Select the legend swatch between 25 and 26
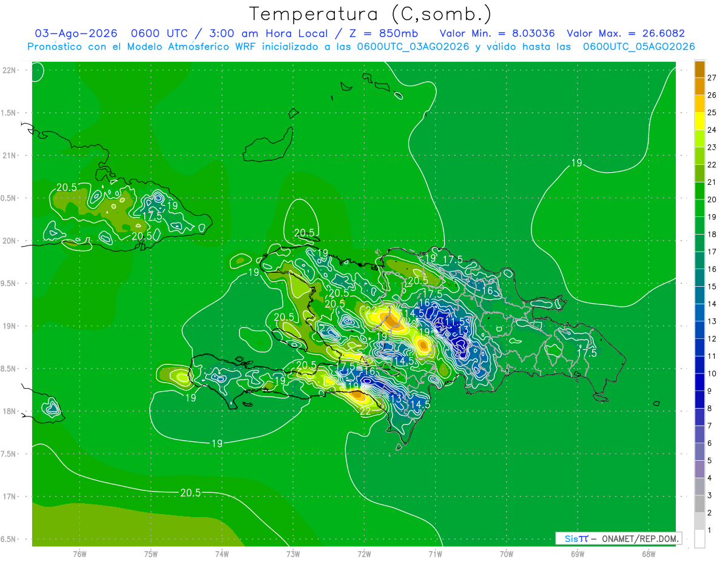Image resolution: width=728 pixels, height=562 pixels. [x=699, y=104]
